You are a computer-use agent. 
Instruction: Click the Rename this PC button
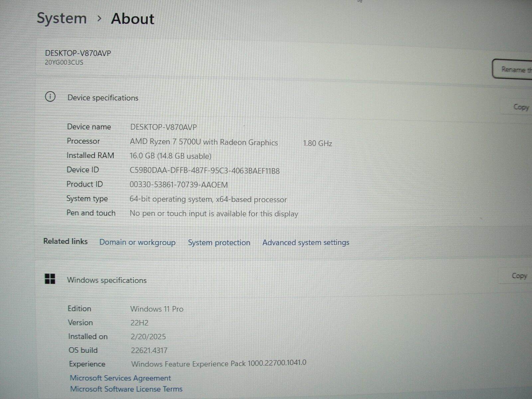(x=514, y=69)
